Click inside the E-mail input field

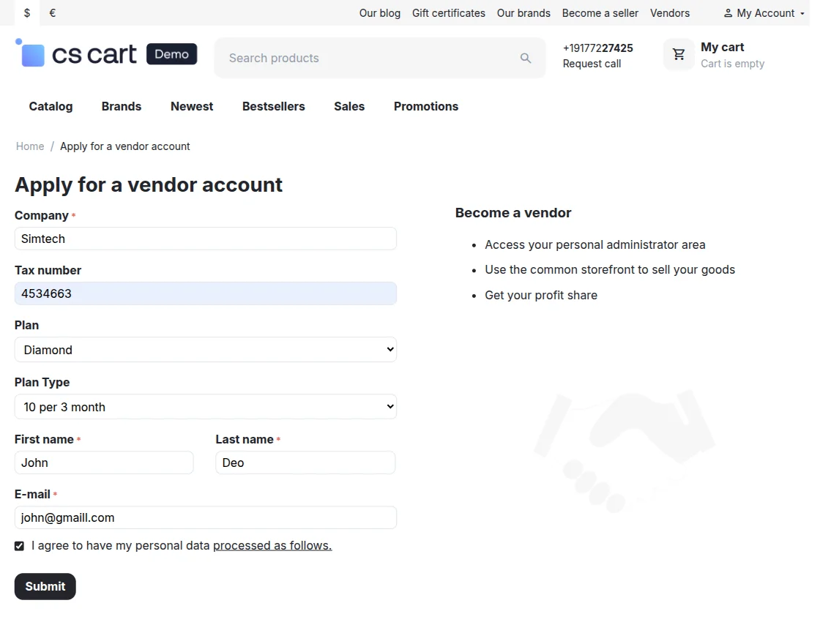[206, 517]
